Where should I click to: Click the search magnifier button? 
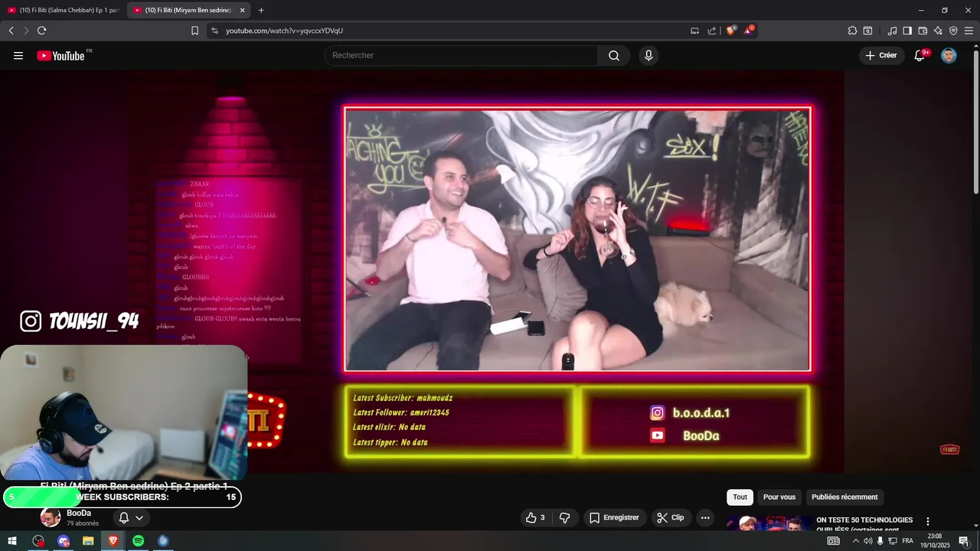(x=614, y=56)
